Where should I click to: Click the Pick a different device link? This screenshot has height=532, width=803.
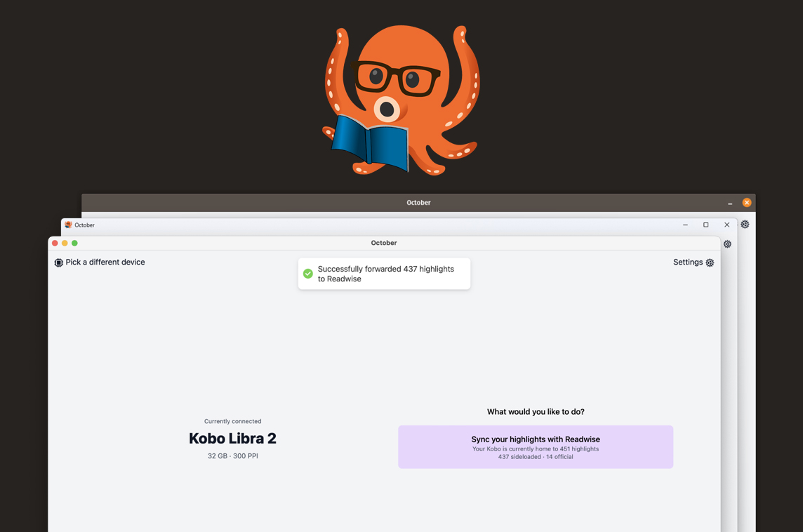tap(100, 262)
